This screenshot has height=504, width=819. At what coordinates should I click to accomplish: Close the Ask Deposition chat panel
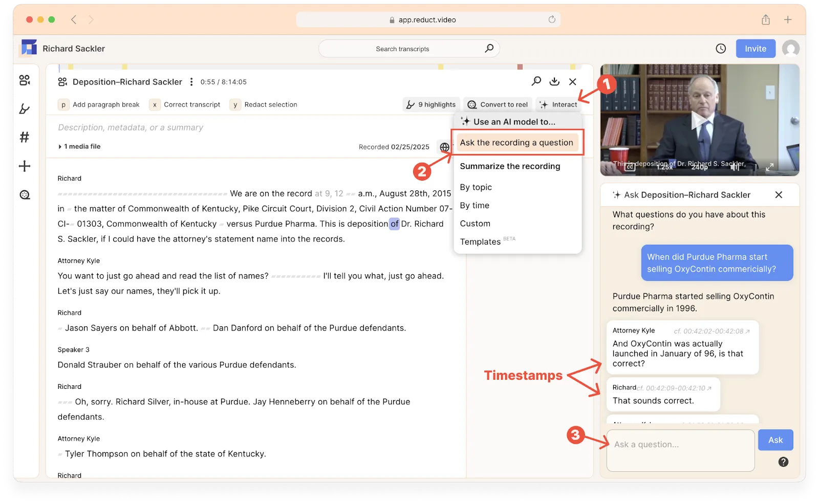coord(779,195)
